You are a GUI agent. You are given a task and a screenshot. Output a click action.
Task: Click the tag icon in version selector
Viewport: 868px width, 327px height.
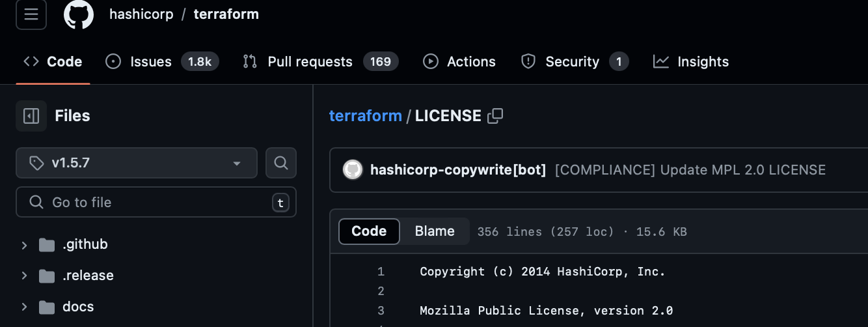(37, 163)
